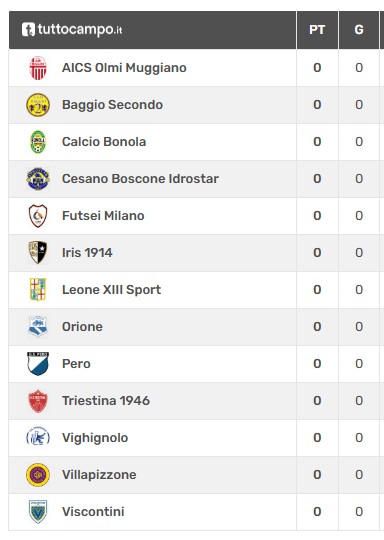This screenshot has width=384, height=540.
Task: Click the Baggio Secondo yellow crest
Action: coord(38,105)
